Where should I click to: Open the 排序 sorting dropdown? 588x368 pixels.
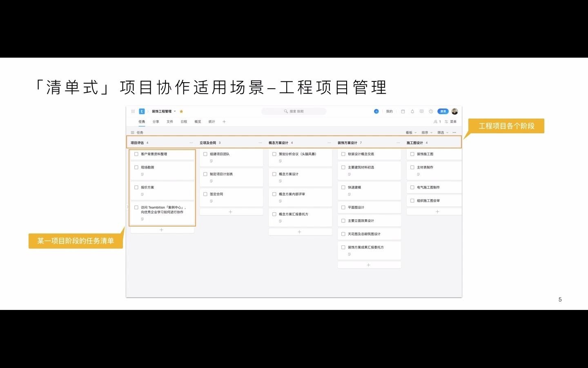(425, 132)
